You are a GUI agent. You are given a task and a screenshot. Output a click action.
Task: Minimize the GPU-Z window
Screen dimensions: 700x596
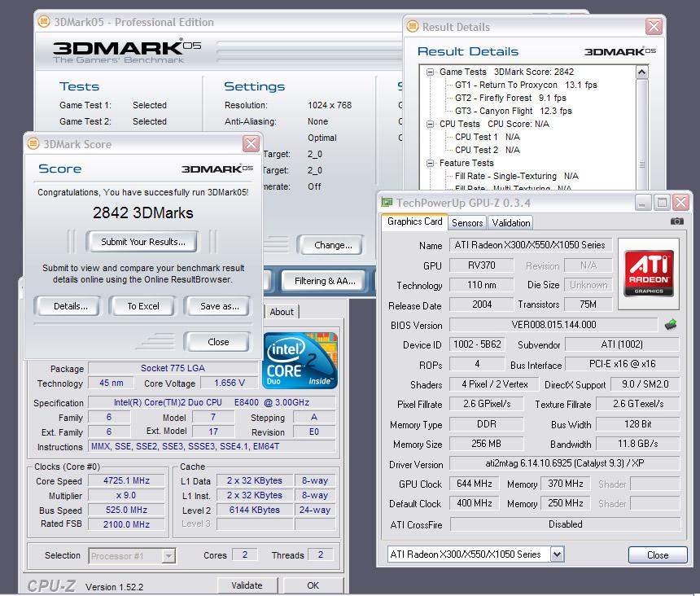pyautogui.click(x=642, y=203)
